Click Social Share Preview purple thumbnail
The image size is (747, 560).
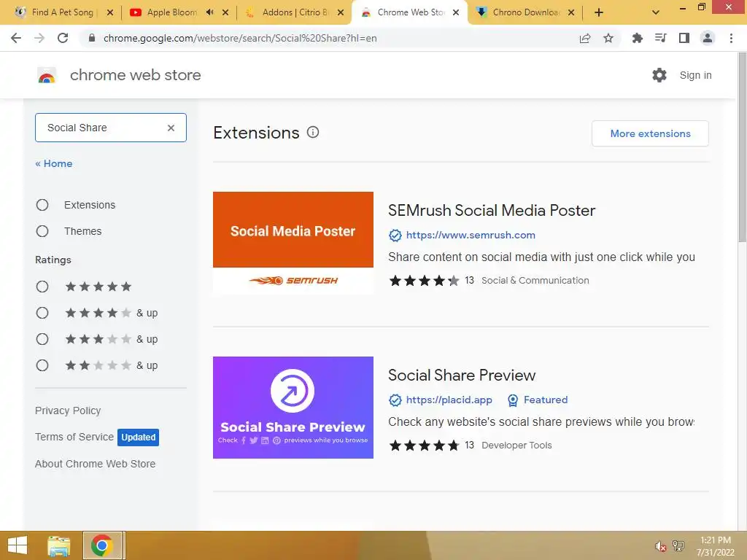(x=293, y=408)
